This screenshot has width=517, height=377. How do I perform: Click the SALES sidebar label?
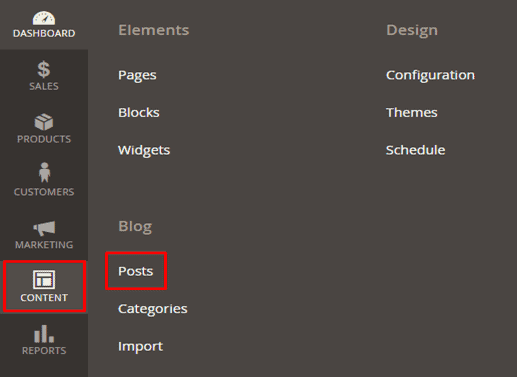point(44,86)
